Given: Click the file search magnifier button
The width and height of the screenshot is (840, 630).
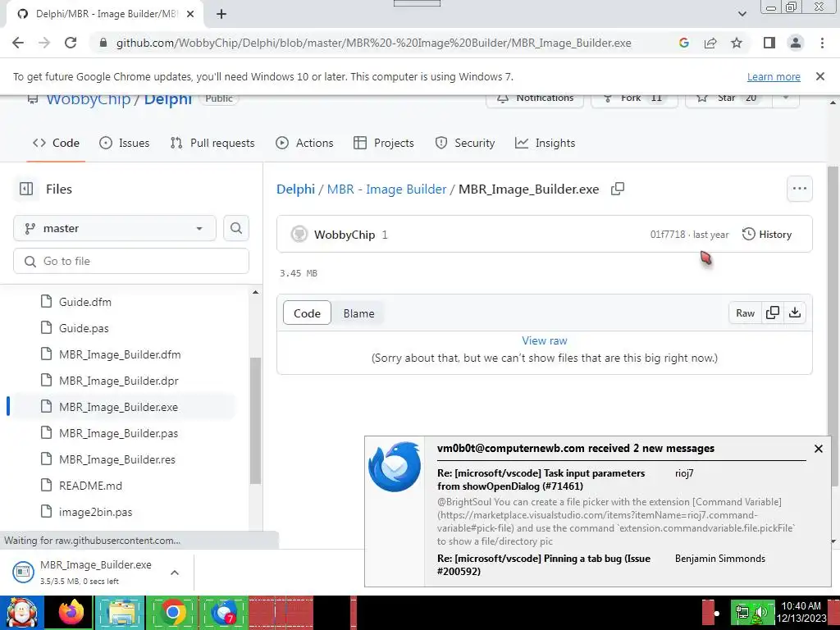Looking at the screenshot, I should click(235, 229).
